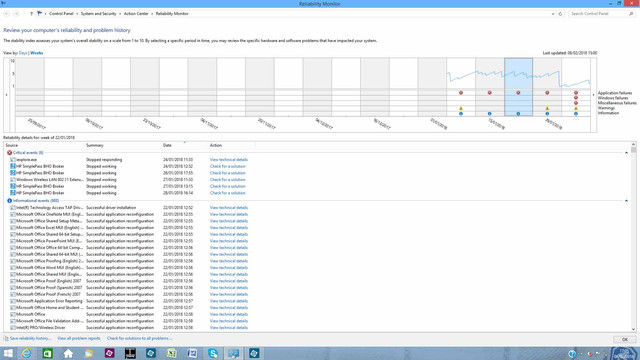Image resolution: width=640 pixels, height=360 pixels.
Task: Click the blue Informational events group icon
Action: [x=9, y=201]
